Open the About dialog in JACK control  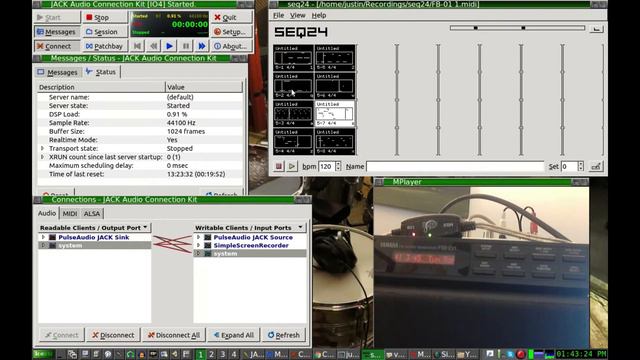coord(231,46)
